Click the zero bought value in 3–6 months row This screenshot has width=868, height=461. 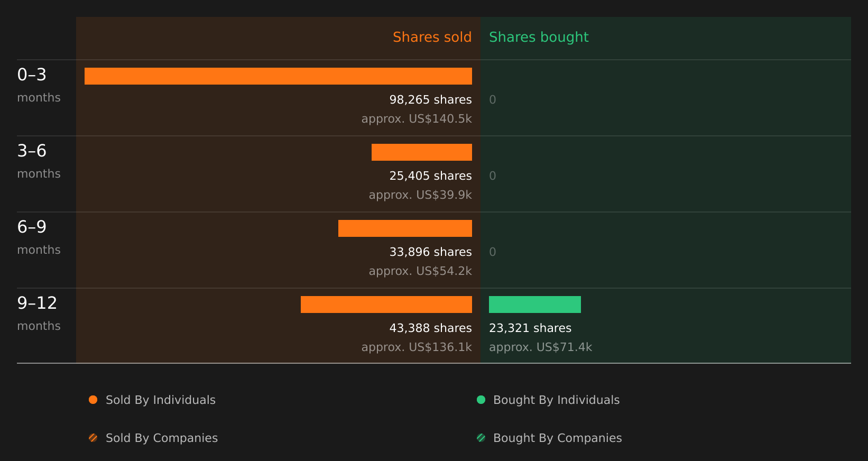click(x=493, y=176)
